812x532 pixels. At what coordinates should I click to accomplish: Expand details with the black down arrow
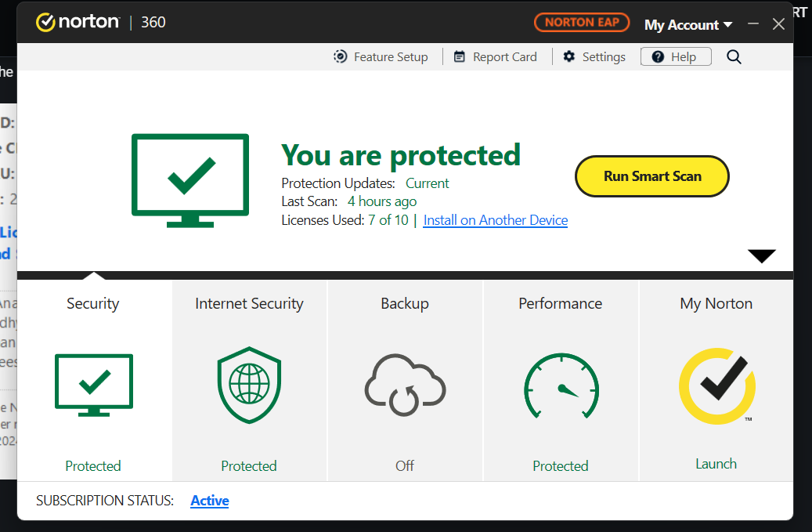(x=761, y=256)
